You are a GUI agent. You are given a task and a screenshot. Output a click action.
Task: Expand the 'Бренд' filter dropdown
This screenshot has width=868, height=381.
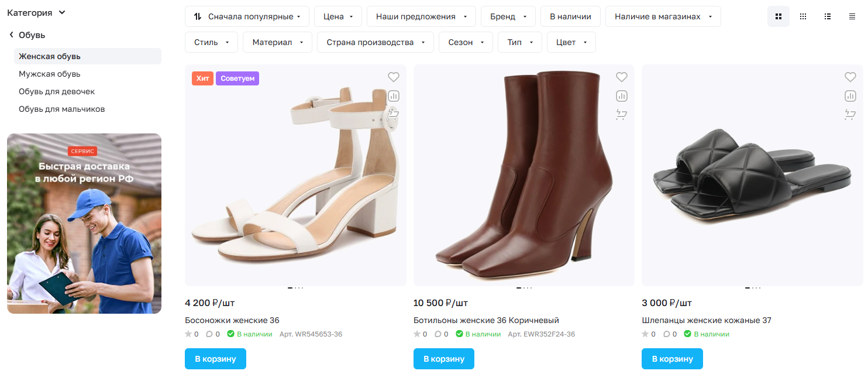pyautogui.click(x=508, y=17)
